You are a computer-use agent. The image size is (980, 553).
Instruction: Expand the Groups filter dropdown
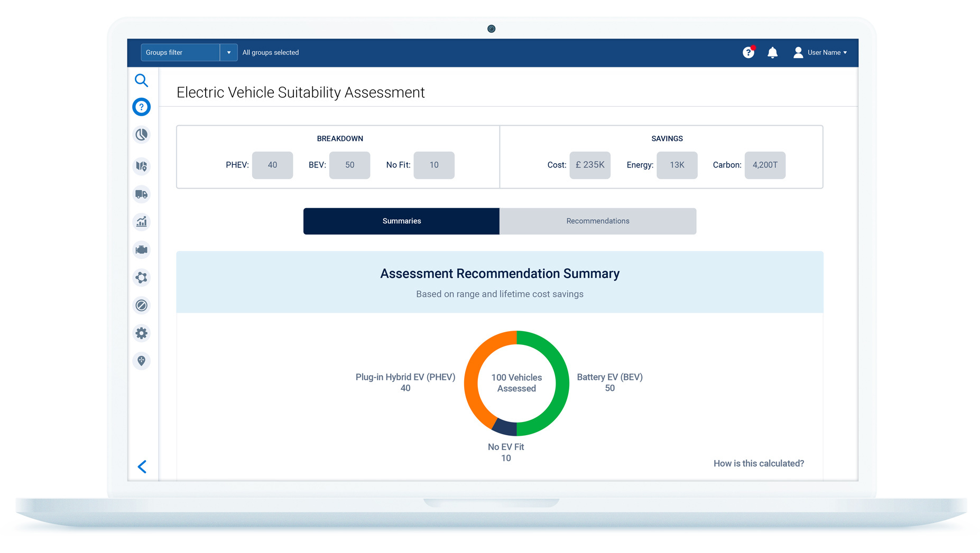[x=229, y=52]
